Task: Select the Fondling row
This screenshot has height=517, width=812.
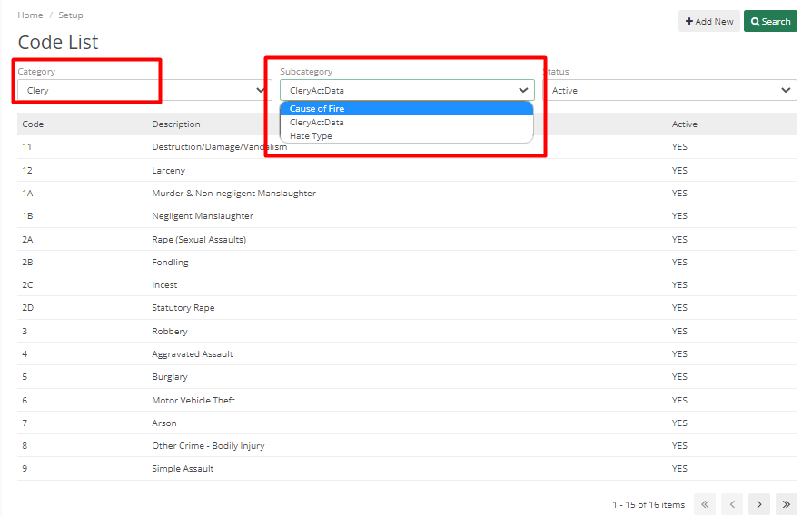Action: 407,262
